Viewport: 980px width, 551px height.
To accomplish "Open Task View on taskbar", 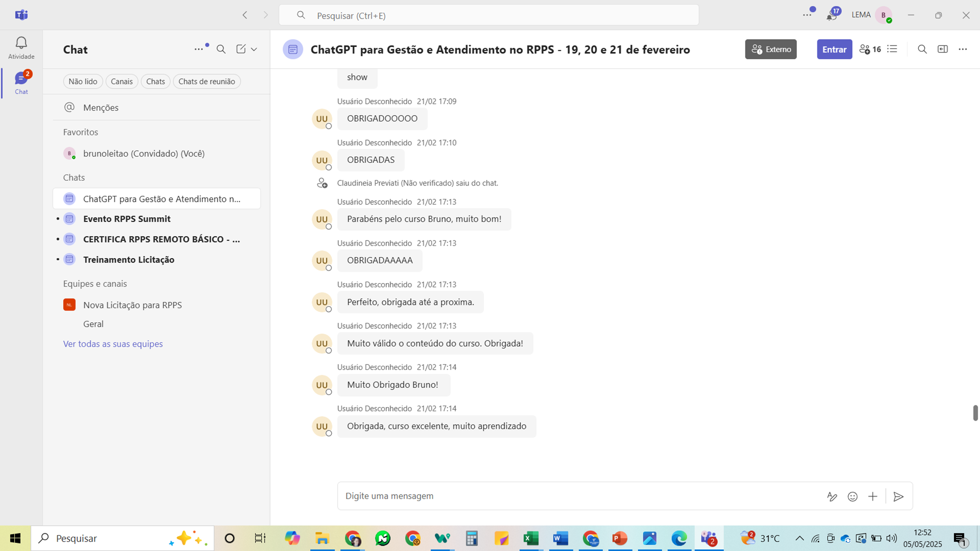I will [260, 538].
